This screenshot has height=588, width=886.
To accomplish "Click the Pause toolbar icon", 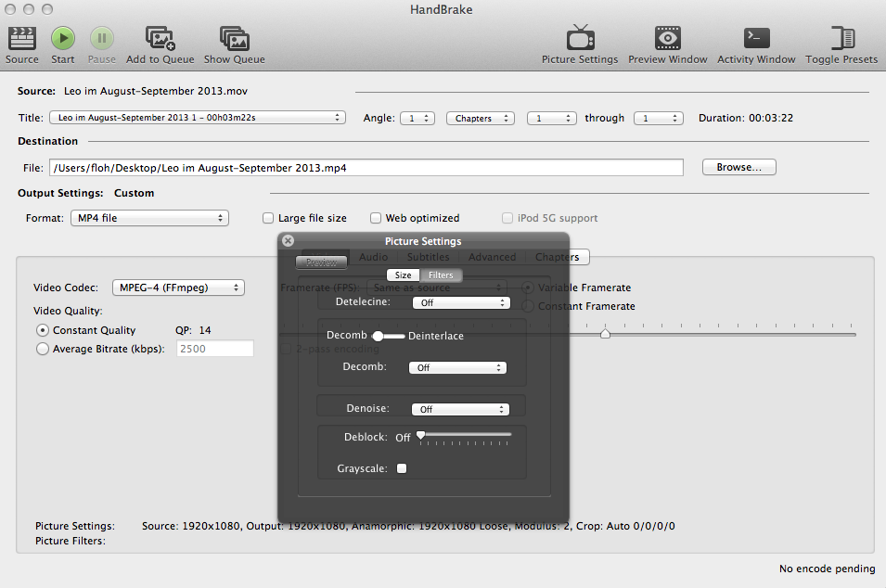I will 102,38.
